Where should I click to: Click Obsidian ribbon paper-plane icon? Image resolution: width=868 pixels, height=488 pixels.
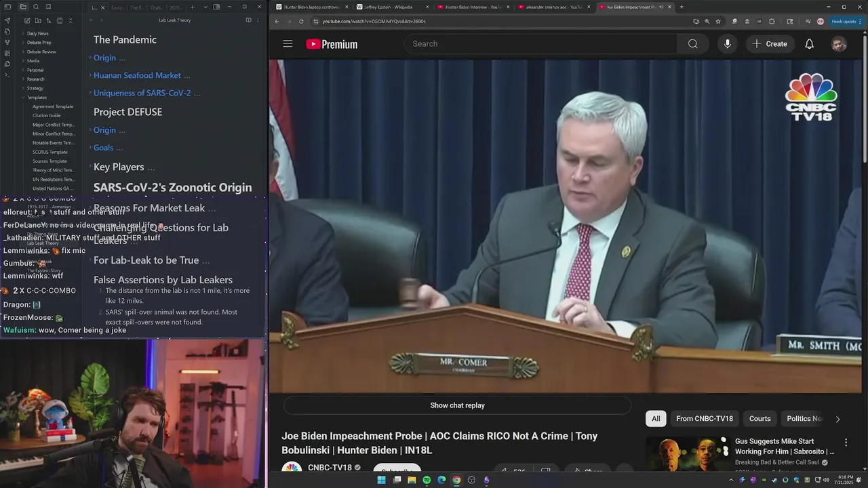pos(7,20)
